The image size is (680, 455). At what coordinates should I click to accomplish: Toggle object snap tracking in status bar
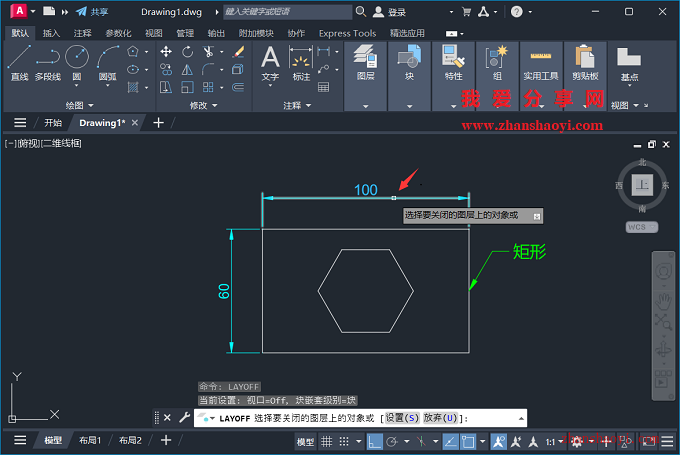point(451,442)
